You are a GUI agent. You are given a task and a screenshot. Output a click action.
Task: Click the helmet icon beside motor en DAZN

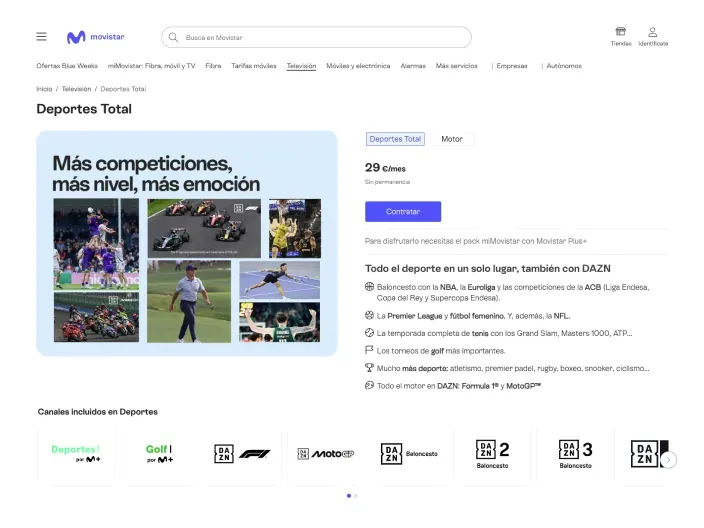[370, 385]
